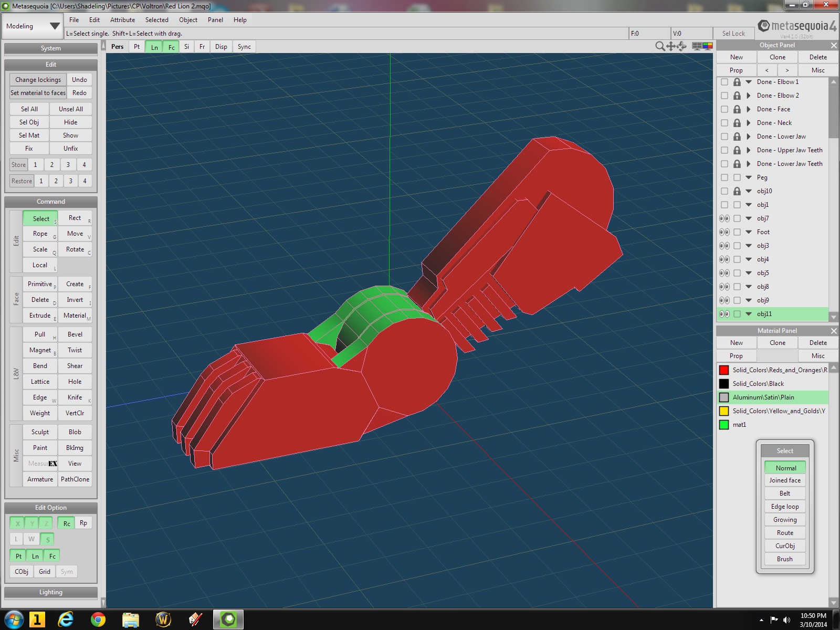Hide obj7 using its eyes icon
Viewport: 840px width, 630px height.
pos(724,218)
